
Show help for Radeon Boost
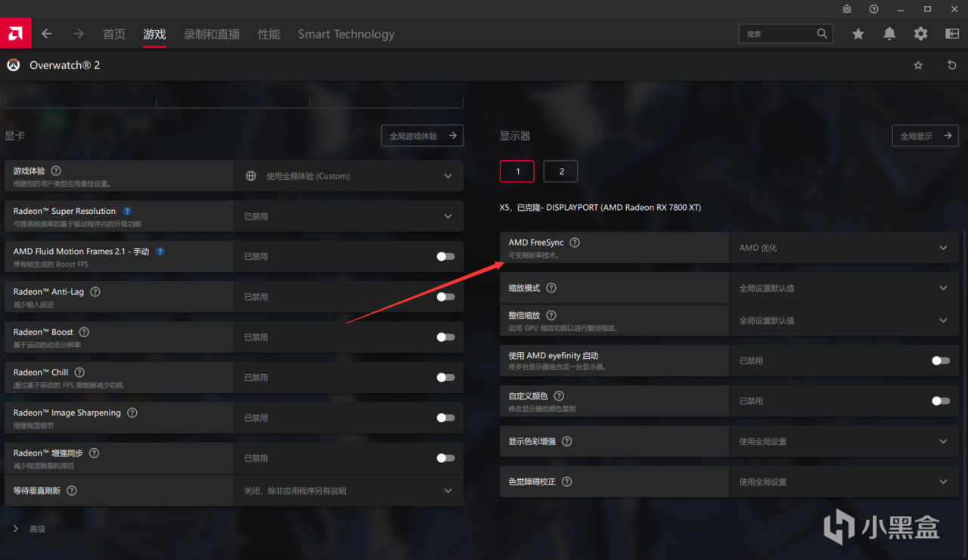(84, 332)
